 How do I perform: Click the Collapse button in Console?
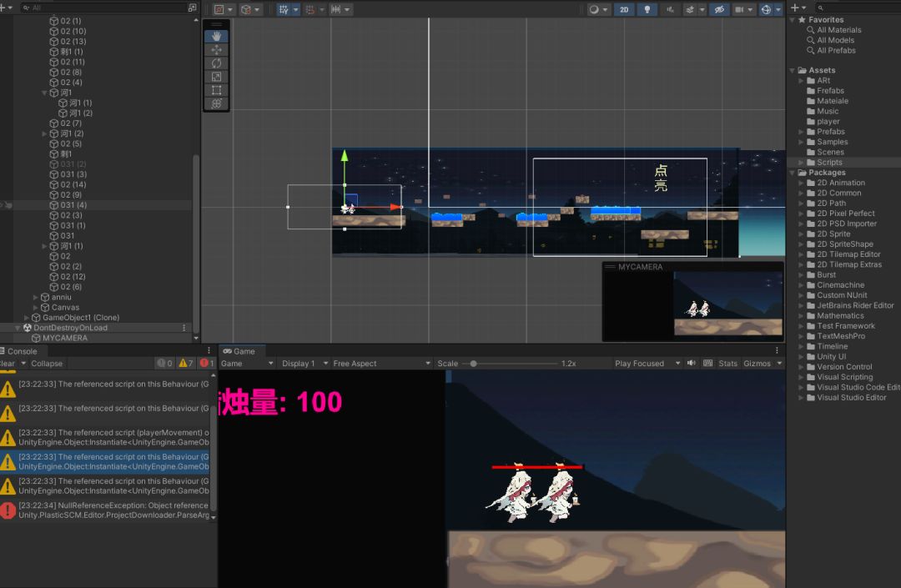47,364
